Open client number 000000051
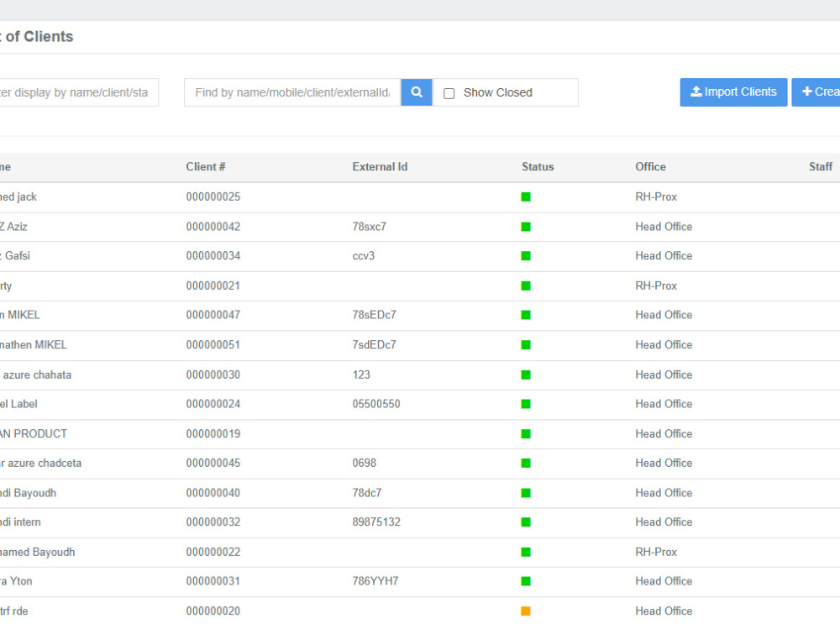The height and width of the screenshot is (629, 840). coord(213,345)
